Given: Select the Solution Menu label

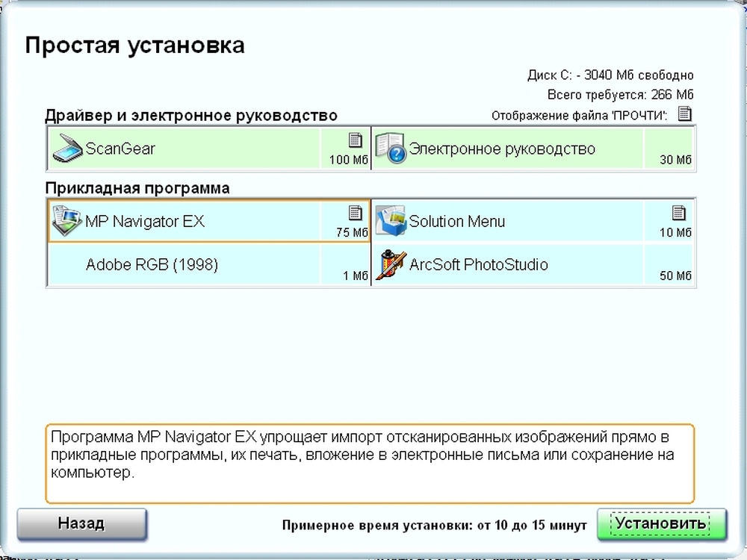Looking at the screenshot, I should (x=457, y=222).
